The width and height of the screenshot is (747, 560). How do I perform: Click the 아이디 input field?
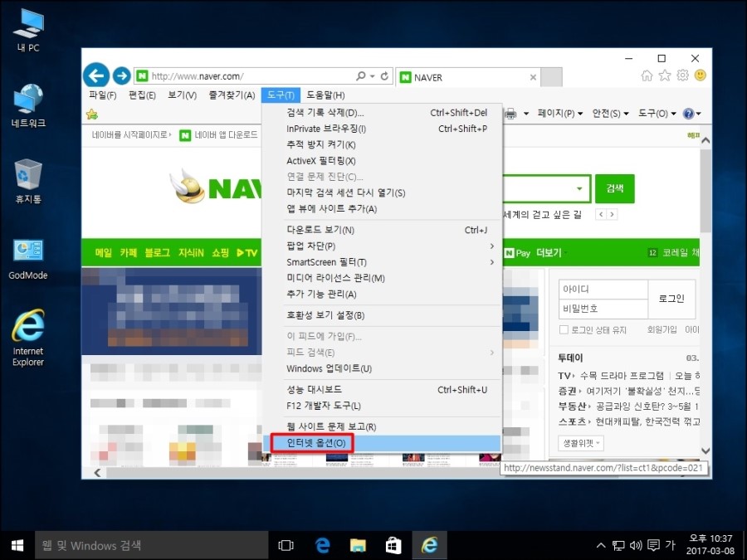pos(603,289)
